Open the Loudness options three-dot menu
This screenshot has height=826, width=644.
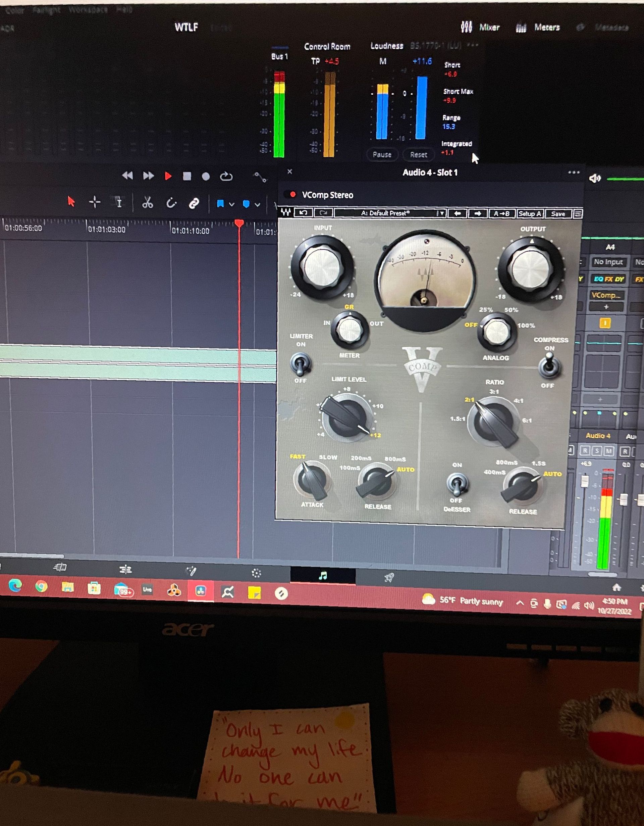473,45
